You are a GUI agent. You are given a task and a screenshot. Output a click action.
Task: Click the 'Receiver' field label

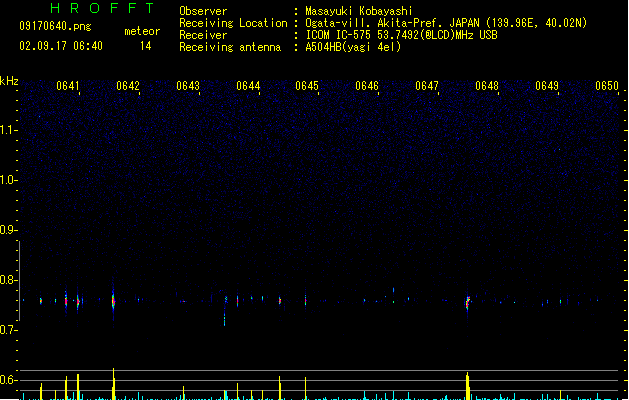coord(203,35)
